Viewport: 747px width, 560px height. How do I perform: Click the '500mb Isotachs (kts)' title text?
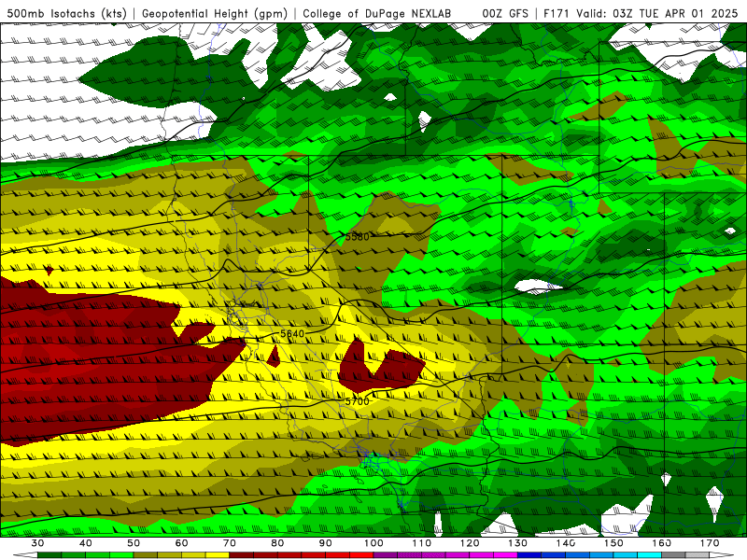[66, 13]
